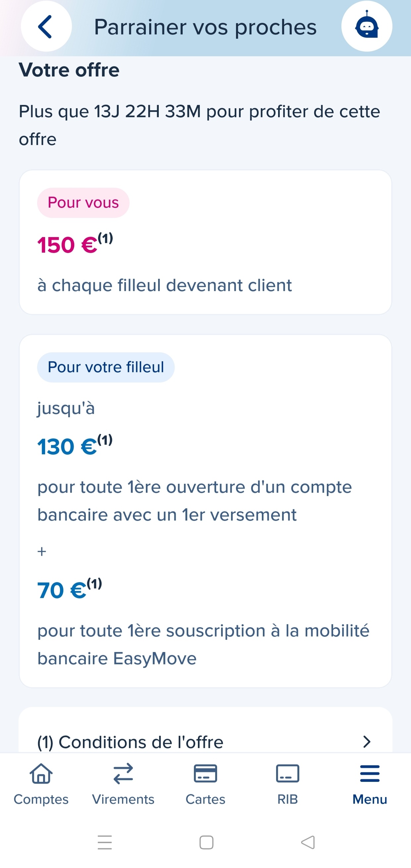
Task: Open the chatbot assistant icon
Action: (367, 26)
